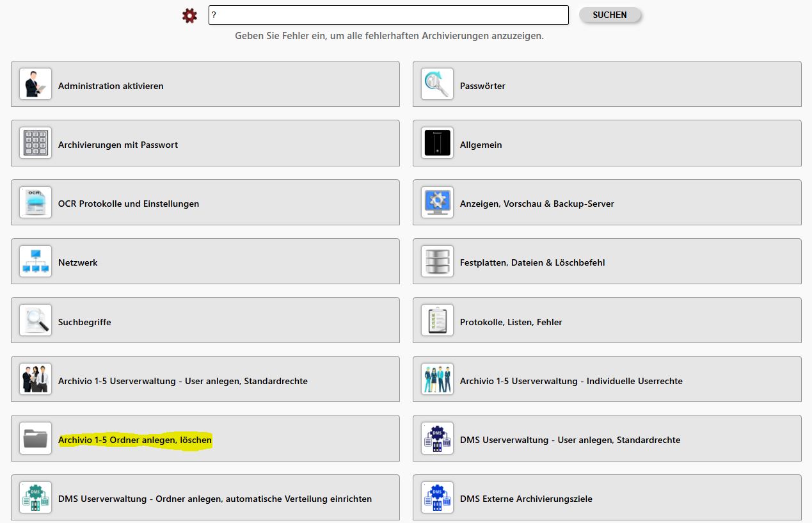This screenshot has height=523, width=812.
Task: Open the Passwörter key icon
Action: pos(437,84)
